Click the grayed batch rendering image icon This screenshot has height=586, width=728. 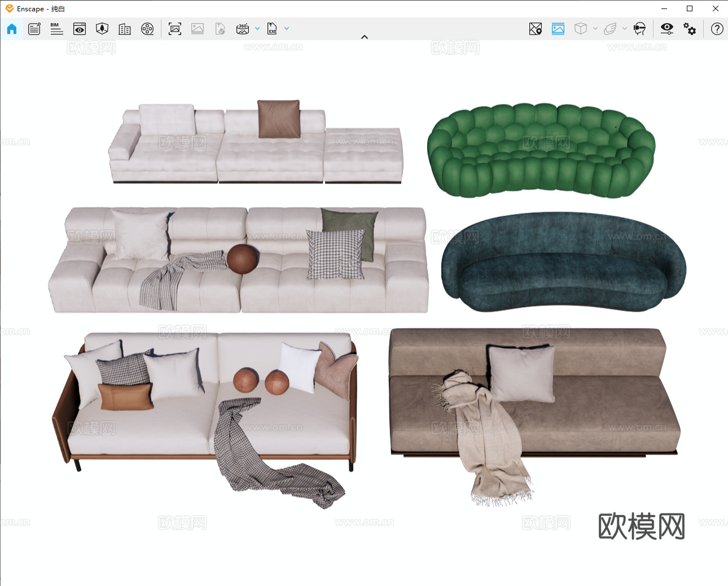coord(198,29)
